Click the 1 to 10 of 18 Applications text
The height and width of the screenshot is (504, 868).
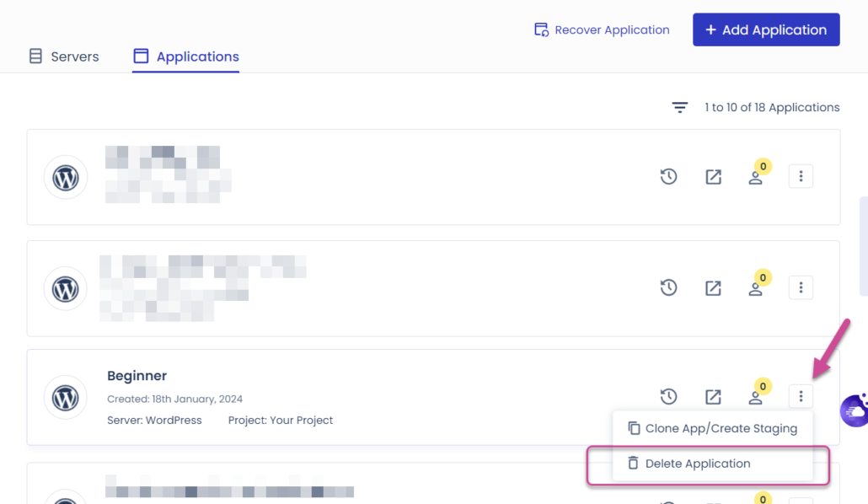(772, 107)
